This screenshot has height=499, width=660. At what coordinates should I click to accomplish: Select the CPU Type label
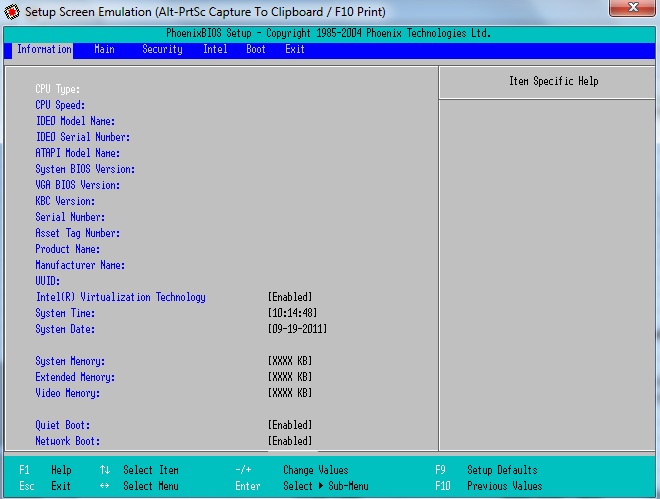tap(58, 89)
